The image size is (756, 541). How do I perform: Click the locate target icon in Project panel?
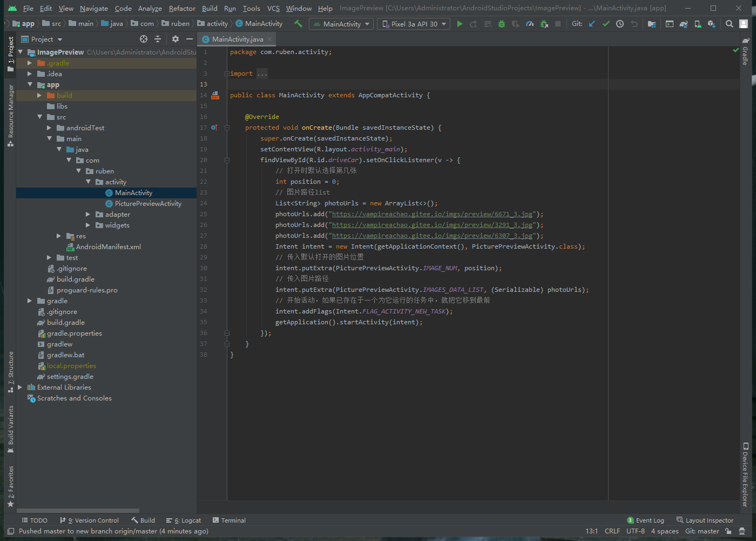tap(144, 39)
